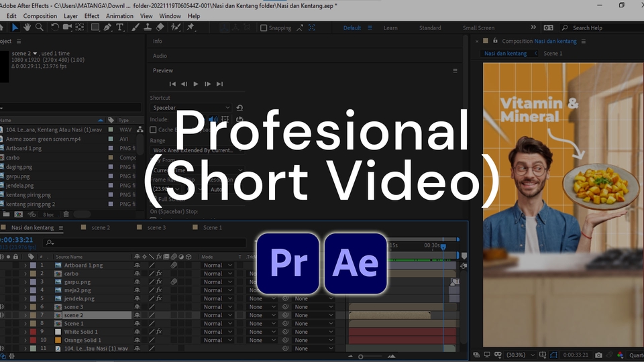The image size is (644, 362).
Task: Expand workspace overflow double-chevron
Action: 533,27
